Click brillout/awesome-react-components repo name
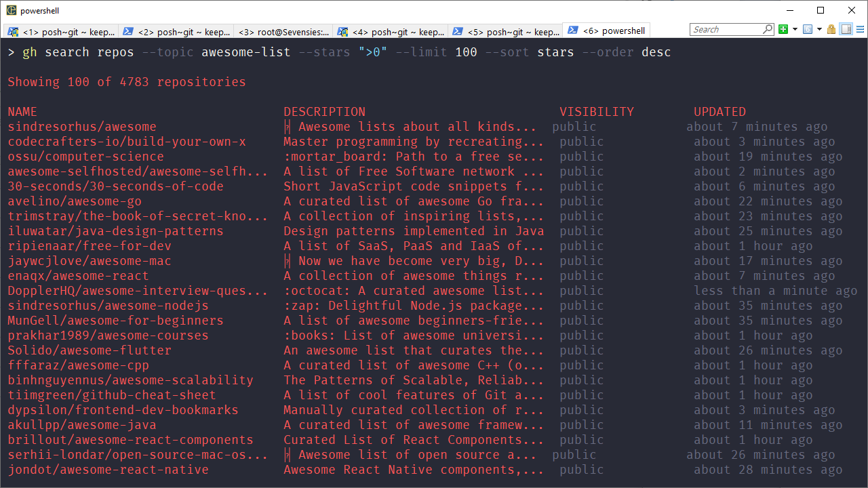Image resolution: width=868 pixels, height=488 pixels. 130,440
